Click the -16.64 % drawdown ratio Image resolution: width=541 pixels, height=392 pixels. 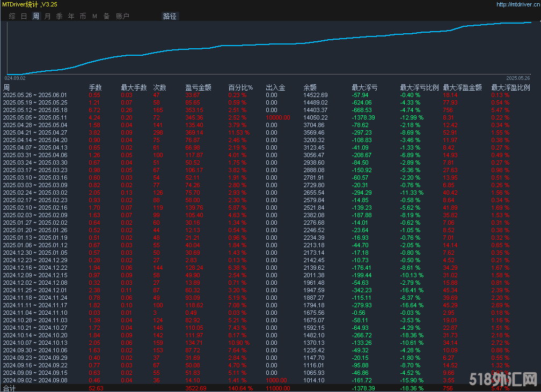tap(412, 306)
